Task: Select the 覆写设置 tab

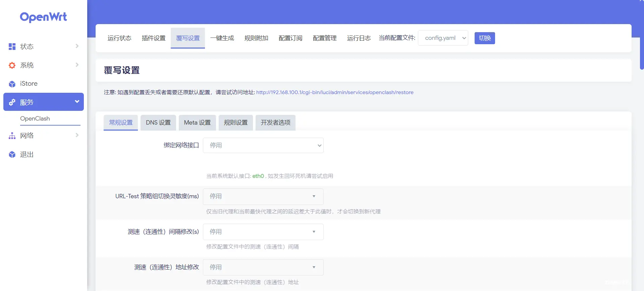Action: pos(188,38)
